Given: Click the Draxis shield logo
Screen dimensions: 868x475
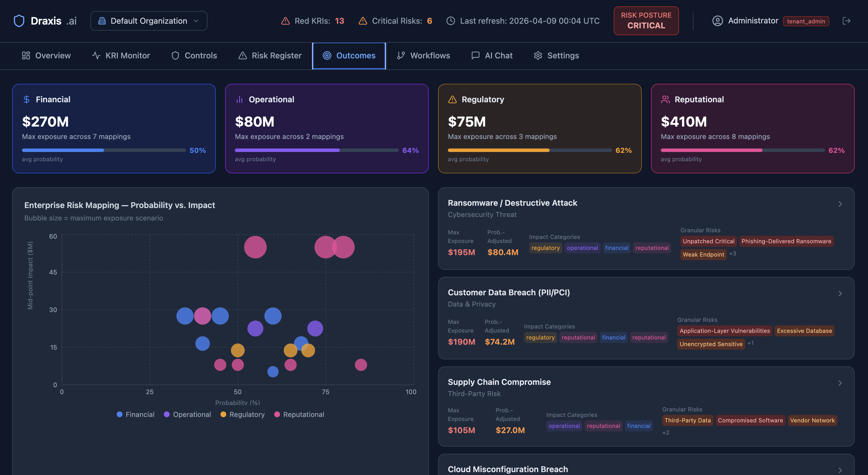Looking at the screenshot, I should 19,21.
